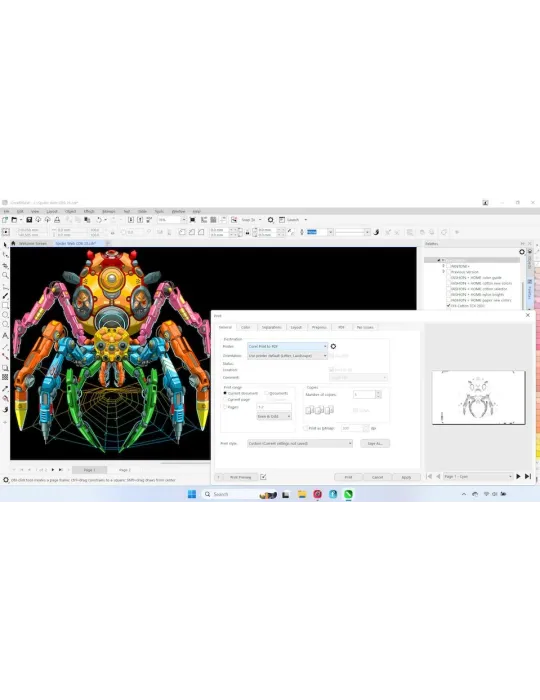The height and width of the screenshot is (700, 540).
Task: Click the Number of copies field
Action: [365, 394]
